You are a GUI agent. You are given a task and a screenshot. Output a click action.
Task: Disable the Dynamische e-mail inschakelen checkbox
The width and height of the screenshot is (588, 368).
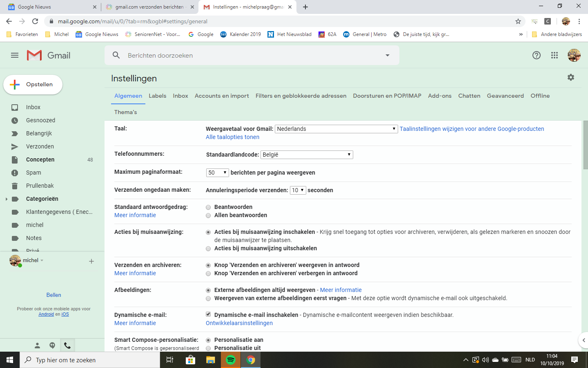(208, 315)
